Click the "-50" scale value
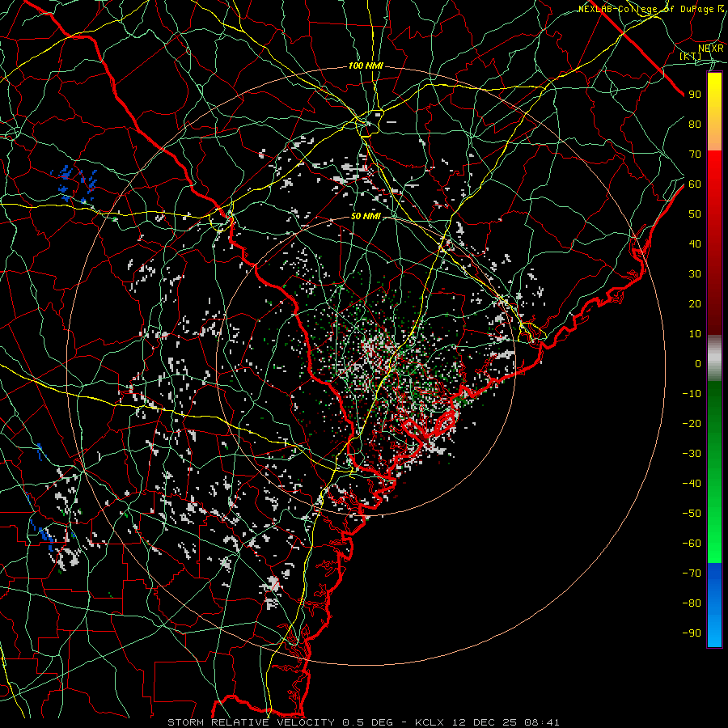 pyautogui.click(x=692, y=514)
